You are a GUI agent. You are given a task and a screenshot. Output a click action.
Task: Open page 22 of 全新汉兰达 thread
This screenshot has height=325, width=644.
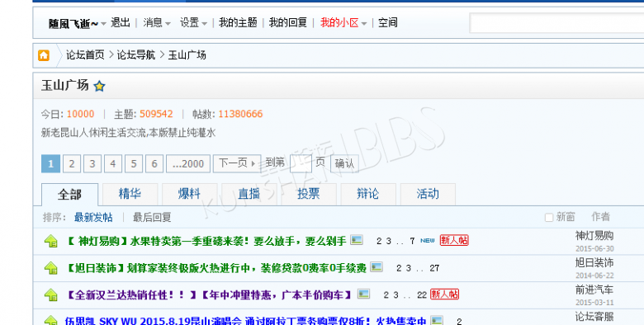(x=422, y=295)
